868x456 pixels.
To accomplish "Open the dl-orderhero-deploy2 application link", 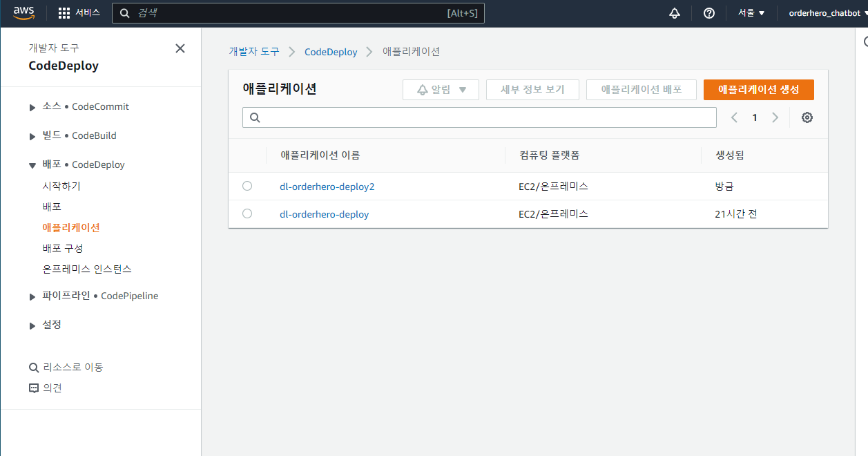I will click(327, 187).
